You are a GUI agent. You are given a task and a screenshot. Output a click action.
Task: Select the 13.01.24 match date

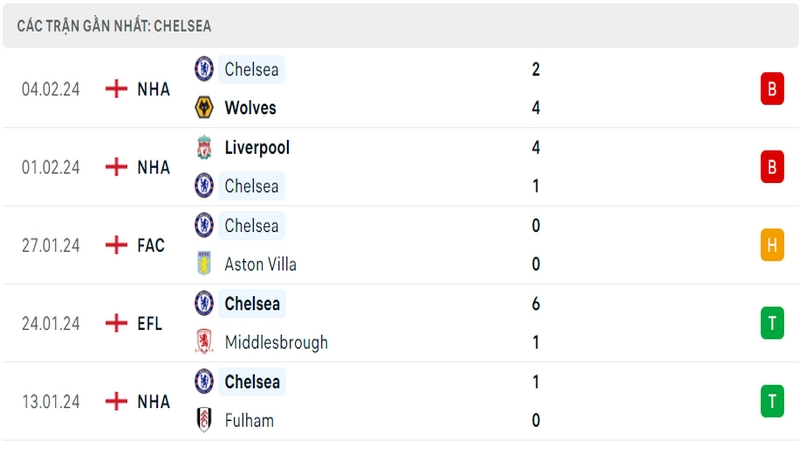click(51, 402)
